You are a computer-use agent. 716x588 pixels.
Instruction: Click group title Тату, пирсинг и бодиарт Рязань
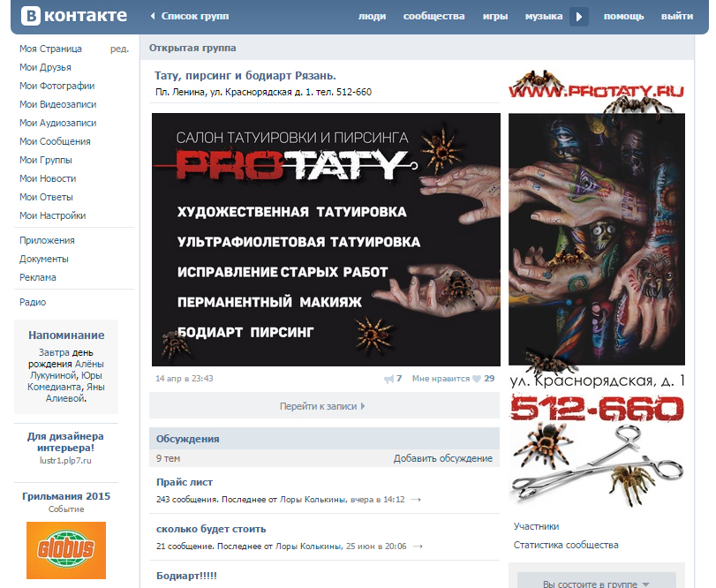tap(245, 76)
